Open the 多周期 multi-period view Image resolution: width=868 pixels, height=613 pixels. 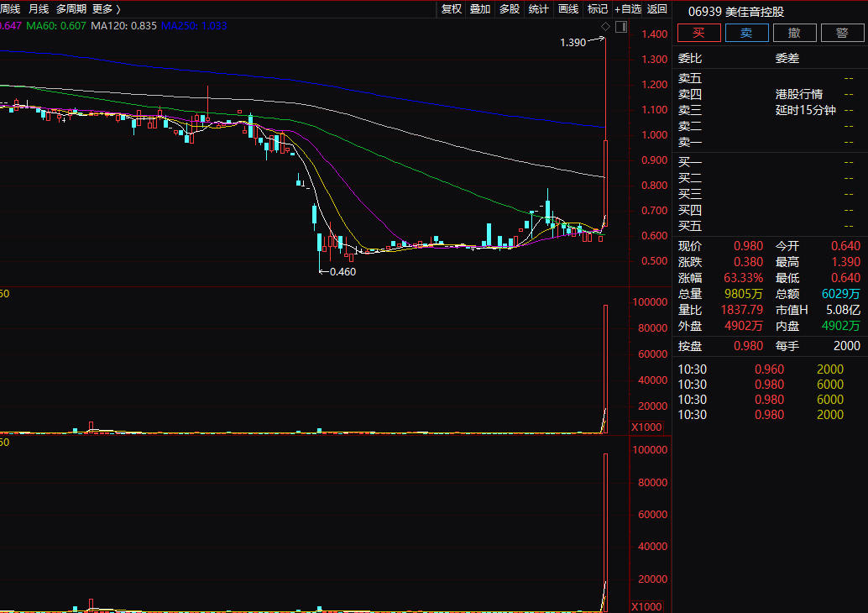coord(71,9)
